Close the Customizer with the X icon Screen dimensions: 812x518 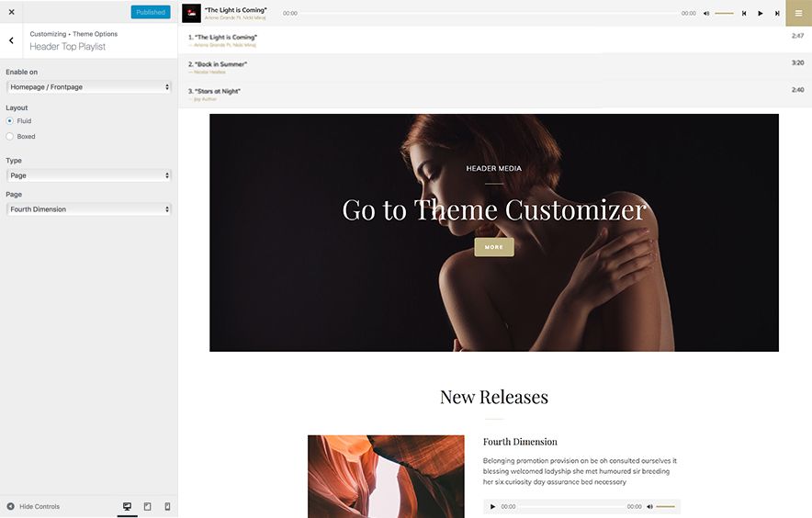[x=11, y=12]
